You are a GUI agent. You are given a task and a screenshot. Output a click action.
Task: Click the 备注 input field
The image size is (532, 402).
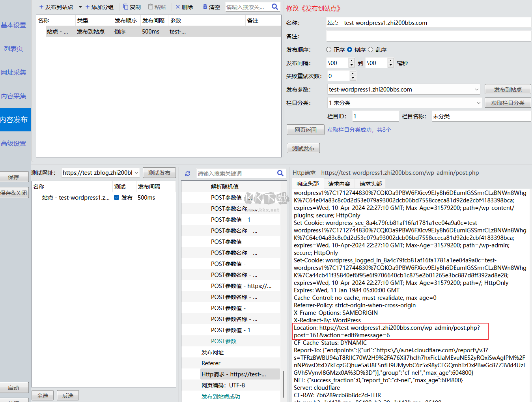click(428, 36)
